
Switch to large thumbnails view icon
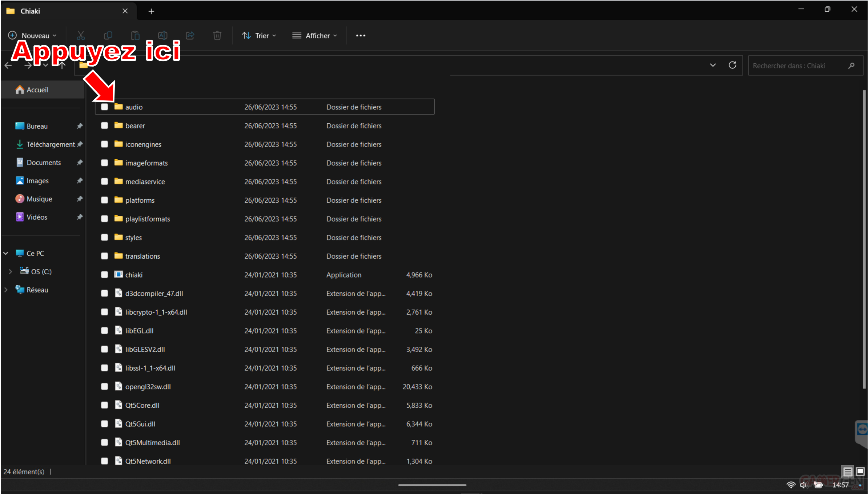click(860, 472)
